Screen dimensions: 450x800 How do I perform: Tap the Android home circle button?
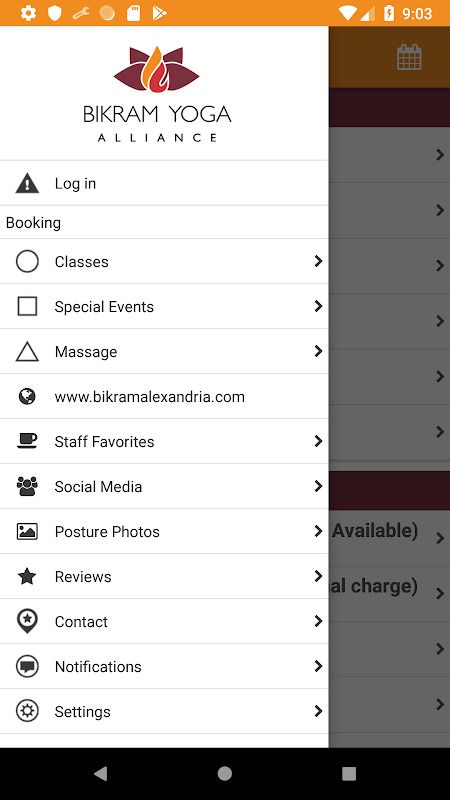(x=224, y=773)
